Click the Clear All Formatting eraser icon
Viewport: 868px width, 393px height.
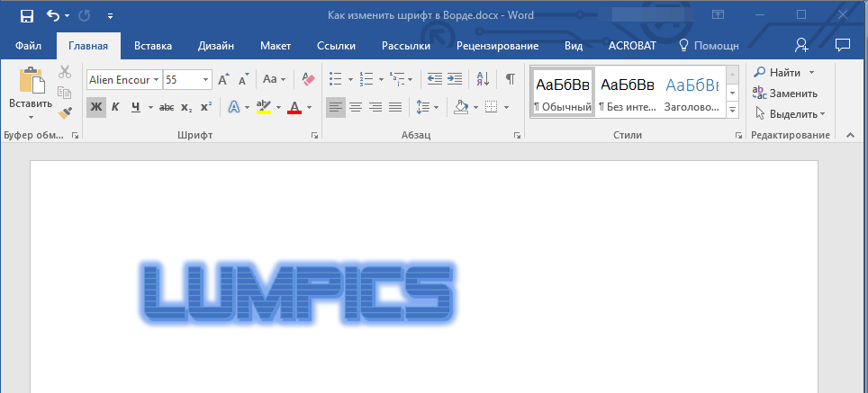coord(309,79)
